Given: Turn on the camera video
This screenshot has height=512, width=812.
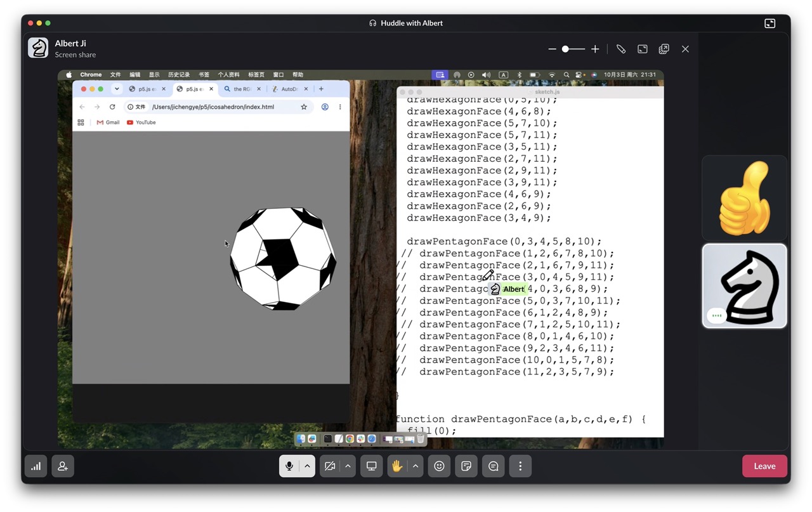Looking at the screenshot, I should point(330,466).
